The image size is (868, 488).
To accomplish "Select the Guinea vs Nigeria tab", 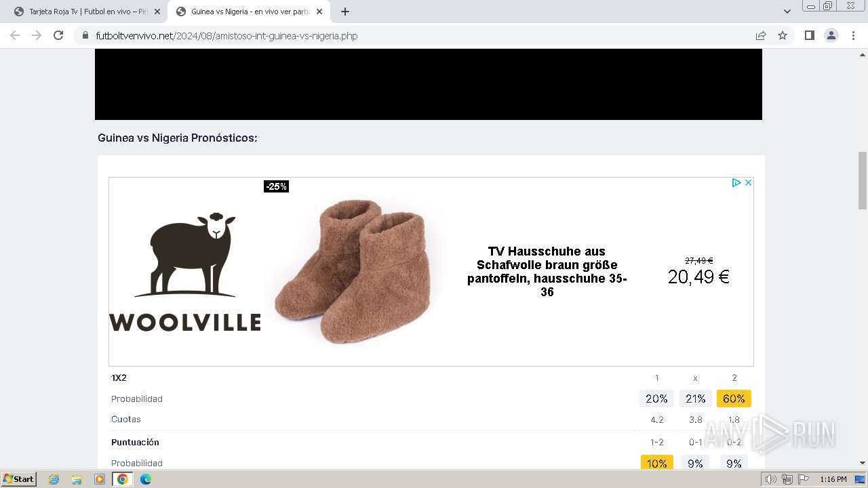I will 248,12.
